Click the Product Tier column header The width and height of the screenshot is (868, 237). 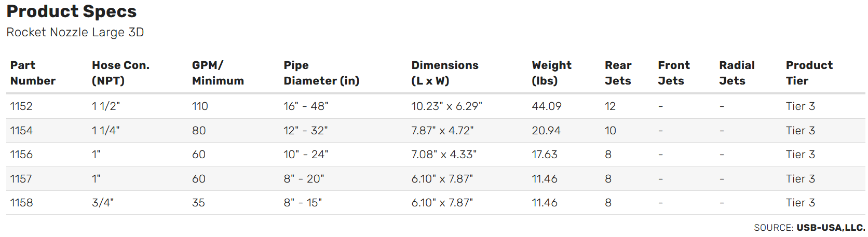tap(809, 73)
